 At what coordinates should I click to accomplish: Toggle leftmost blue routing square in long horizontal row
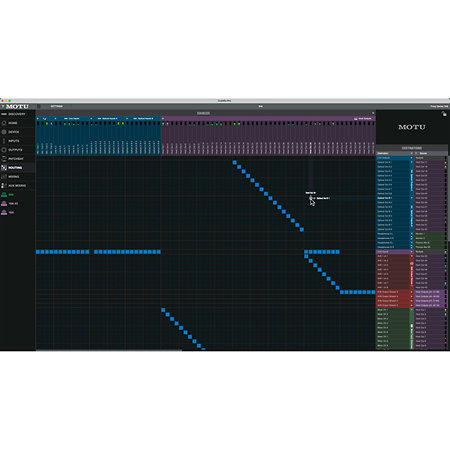coord(38,252)
